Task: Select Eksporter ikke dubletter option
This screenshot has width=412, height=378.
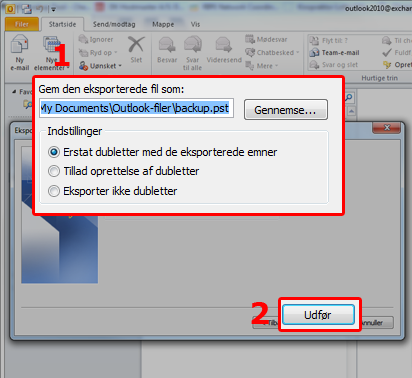Action: pyautogui.click(x=112, y=191)
